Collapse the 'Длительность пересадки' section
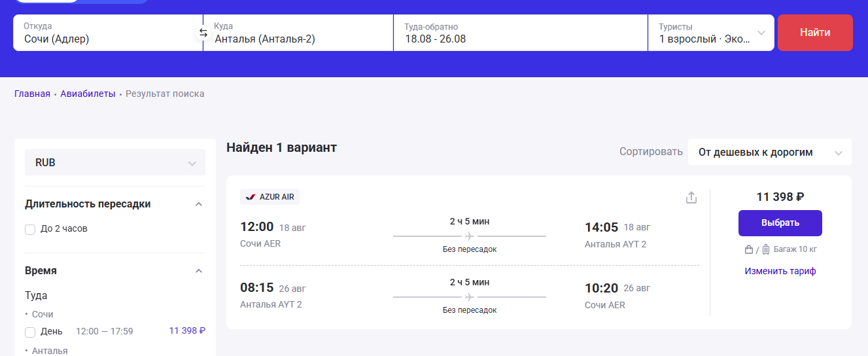The width and height of the screenshot is (868, 356). point(199,204)
